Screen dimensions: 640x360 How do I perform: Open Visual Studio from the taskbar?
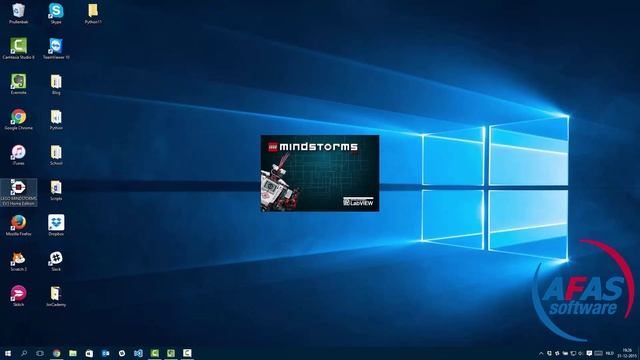(x=138, y=353)
